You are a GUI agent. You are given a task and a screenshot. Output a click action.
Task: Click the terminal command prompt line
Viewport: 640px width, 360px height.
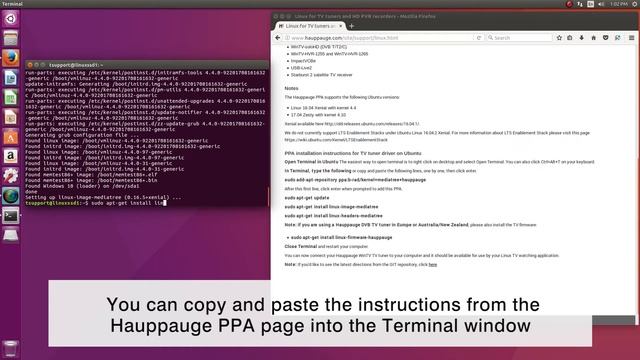tap(96, 203)
